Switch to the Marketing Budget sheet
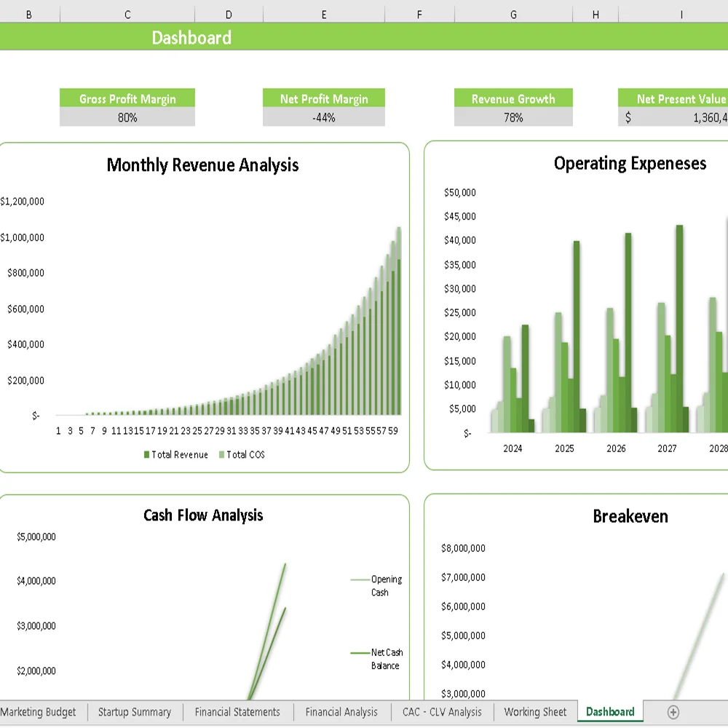Screen dimensions: 728x728 (39, 712)
